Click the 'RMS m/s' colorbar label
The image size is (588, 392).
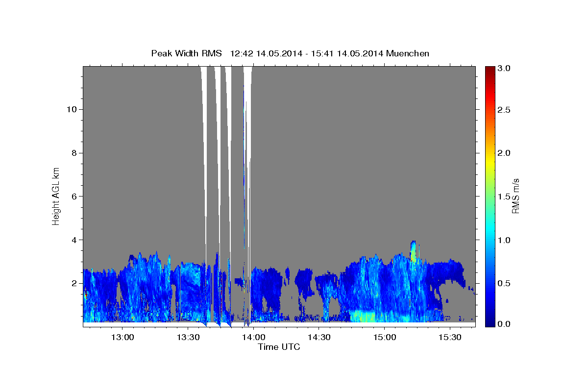(515, 196)
